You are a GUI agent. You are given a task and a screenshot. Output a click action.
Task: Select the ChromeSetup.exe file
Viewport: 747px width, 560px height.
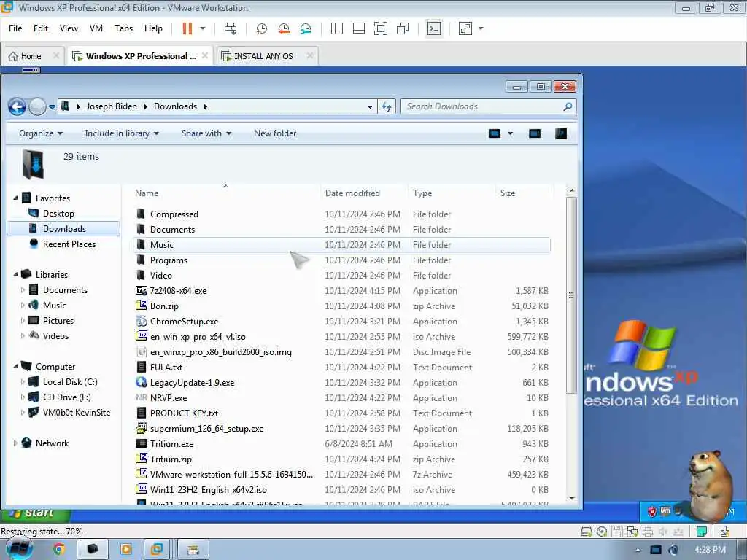pos(184,322)
